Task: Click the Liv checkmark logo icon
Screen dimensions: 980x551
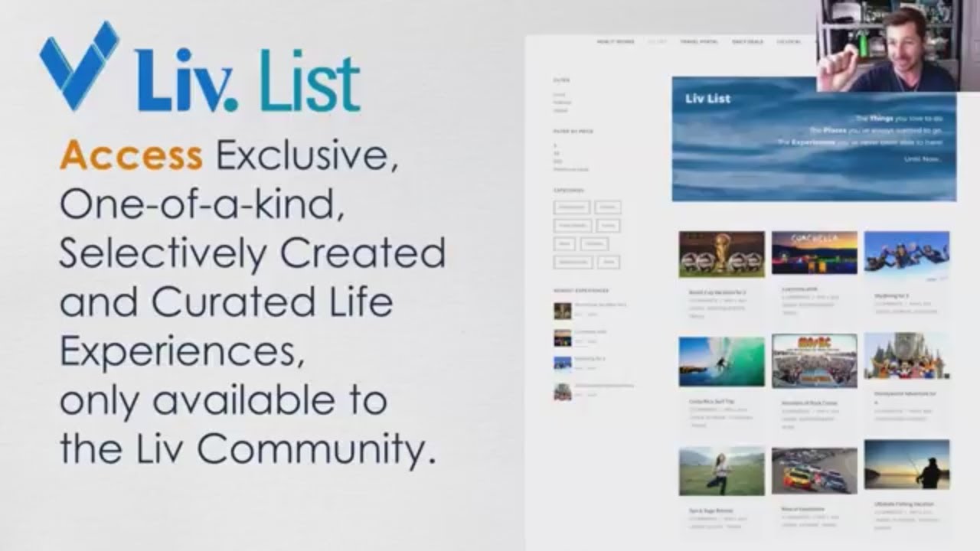Action: point(79,65)
